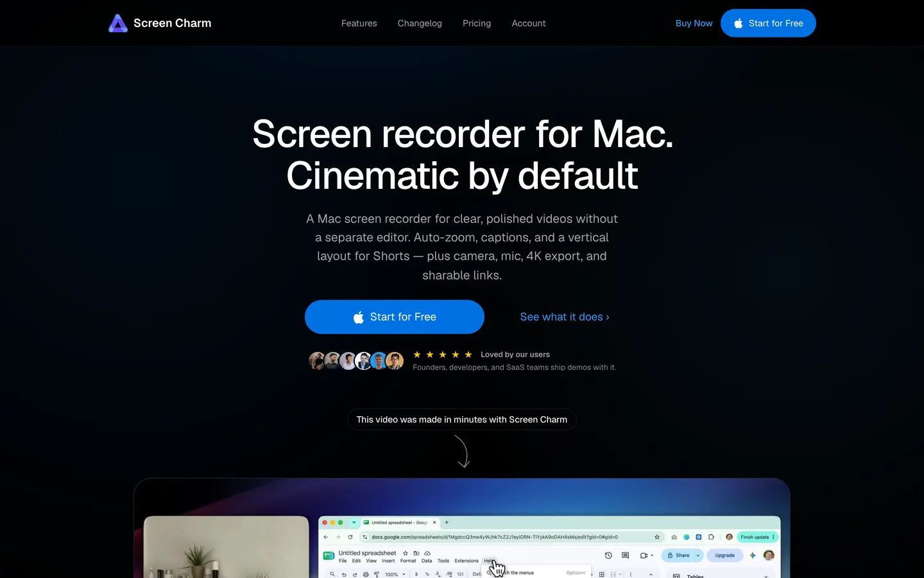Viewport: 924px width, 578px height.
Task: Expand the Share dropdown arrow in the demo
Action: 698,556
